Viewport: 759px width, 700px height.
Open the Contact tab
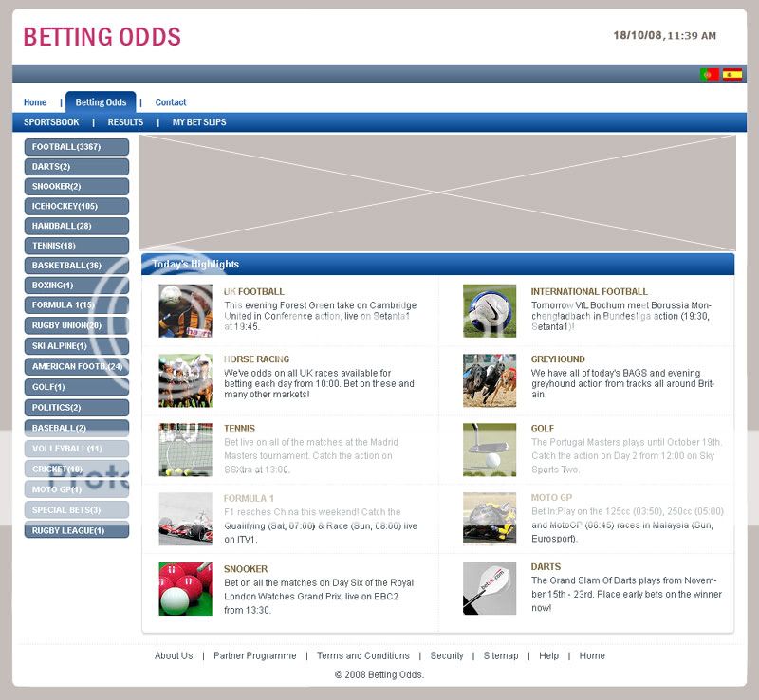pyautogui.click(x=171, y=102)
